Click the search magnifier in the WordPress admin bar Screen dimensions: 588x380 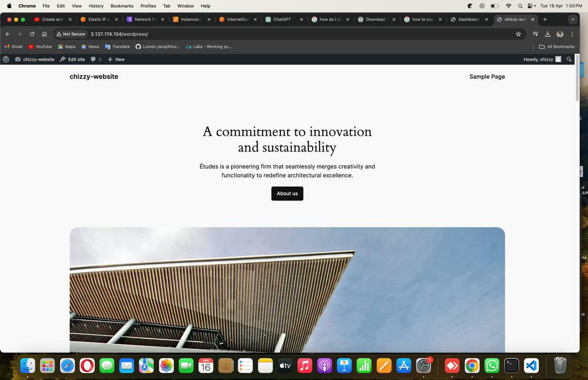569,59
